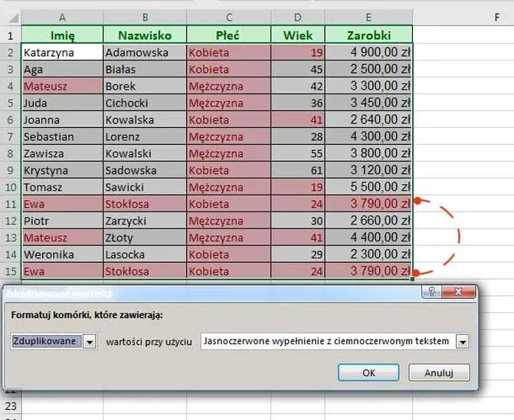Screen dimensions: 514x420
Task: Select the cell Juda
Action: point(62,103)
